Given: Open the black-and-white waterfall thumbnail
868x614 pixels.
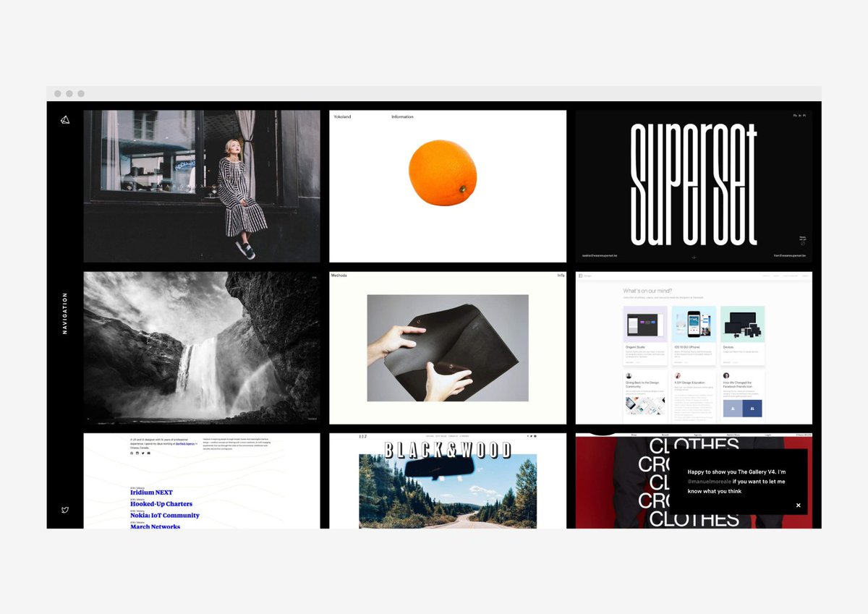Looking at the screenshot, I should click(x=202, y=348).
